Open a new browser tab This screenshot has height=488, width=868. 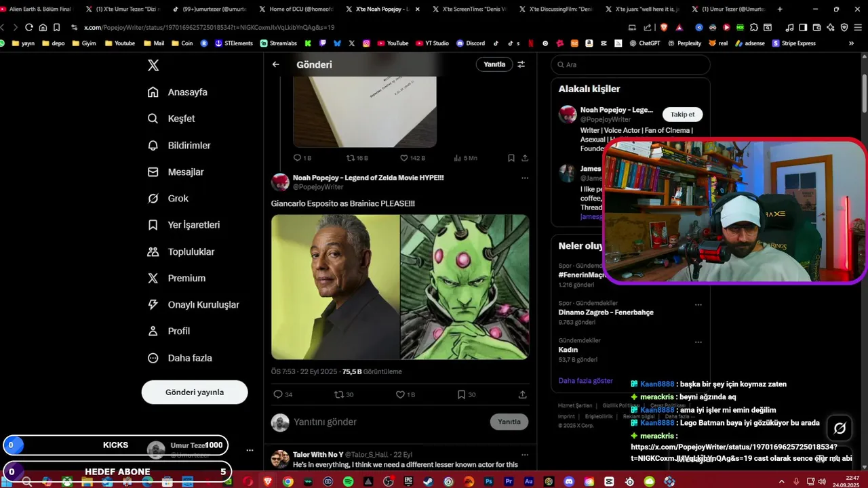point(780,9)
